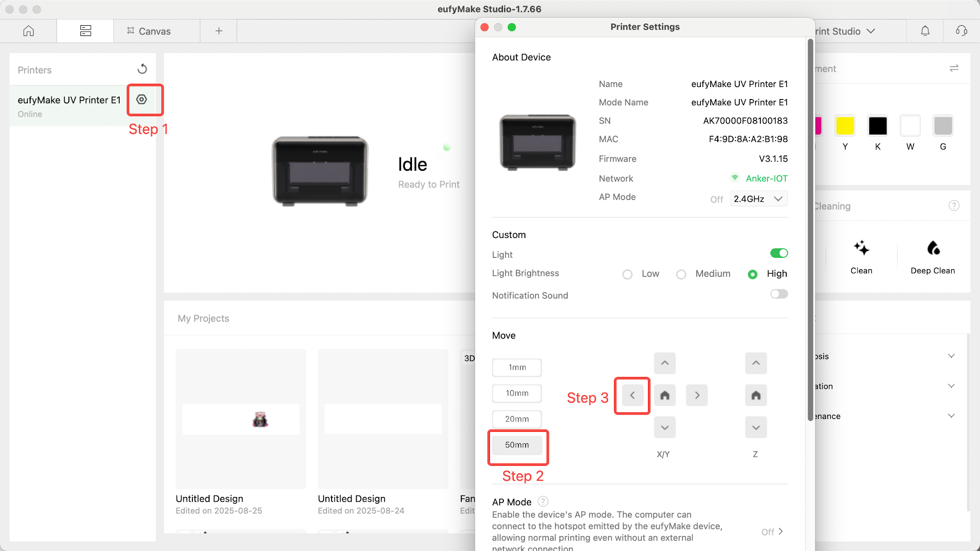
Task: Select the yellow Y ink swatch
Action: click(x=845, y=126)
